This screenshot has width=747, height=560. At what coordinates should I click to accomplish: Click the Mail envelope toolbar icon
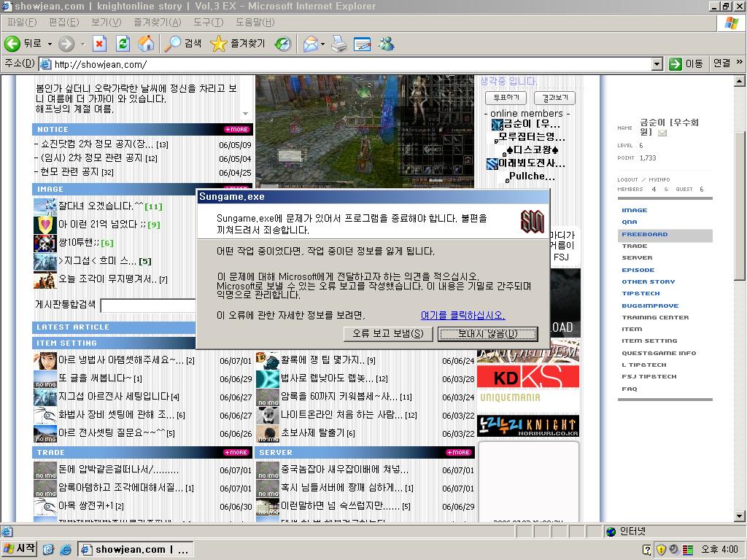click(311, 44)
